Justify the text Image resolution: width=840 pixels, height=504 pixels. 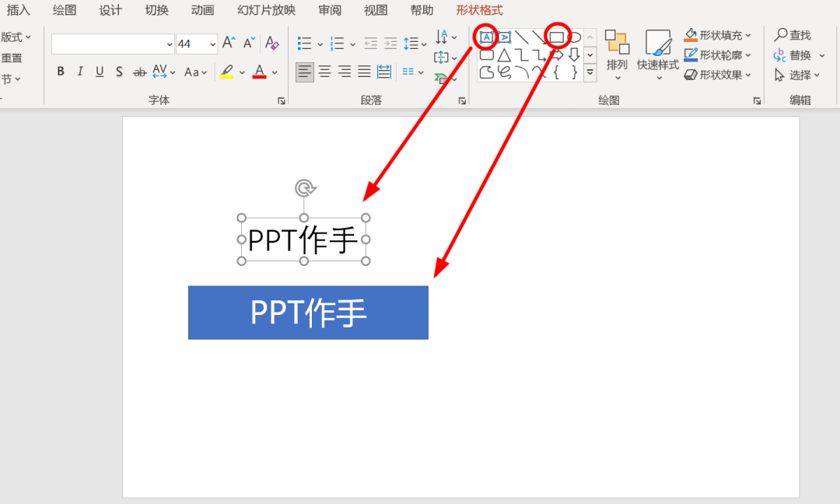tap(364, 72)
